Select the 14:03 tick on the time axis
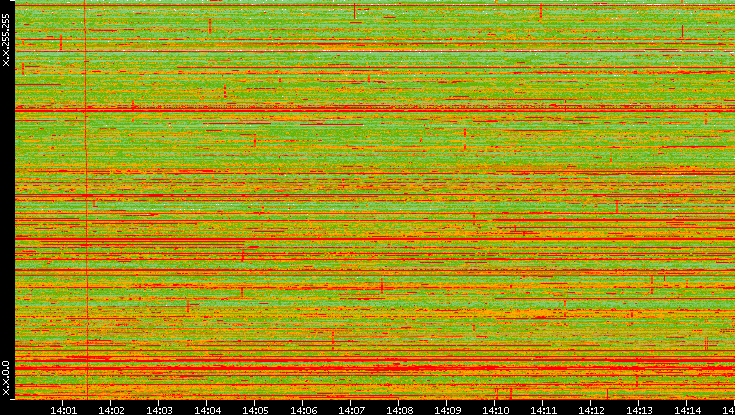The height and width of the screenshot is (415, 735). tap(160, 408)
